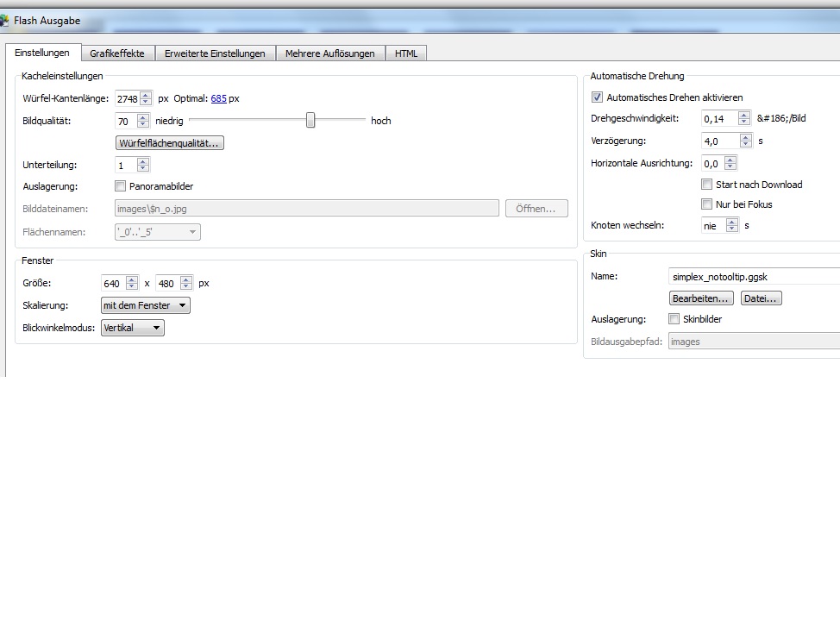Tick the Nur bei Fokus checkbox
This screenshot has height=621, width=840.
tap(707, 204)
